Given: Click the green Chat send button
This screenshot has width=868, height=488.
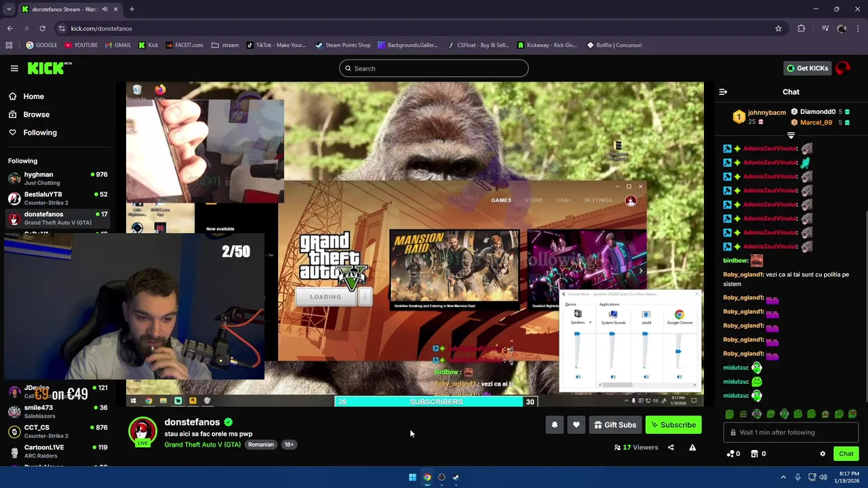Looking at the screenshot, I should (x=846, y=454).
